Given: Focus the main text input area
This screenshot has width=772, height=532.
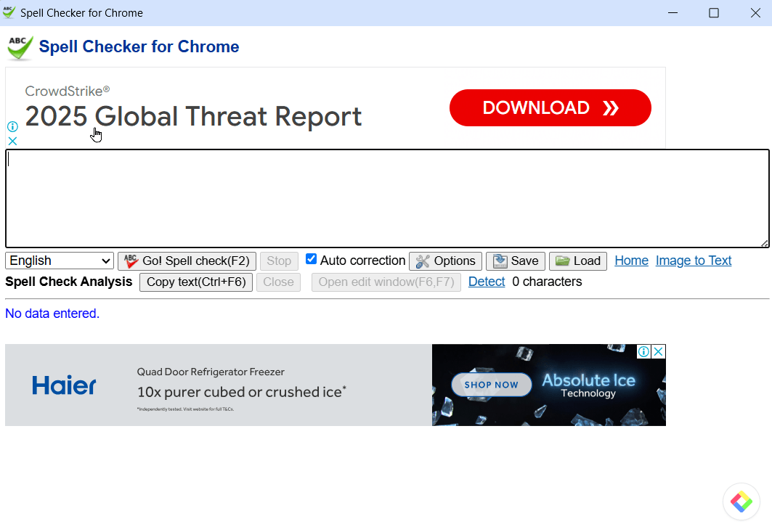Looking at the screenshot, I should coord(387,198).
